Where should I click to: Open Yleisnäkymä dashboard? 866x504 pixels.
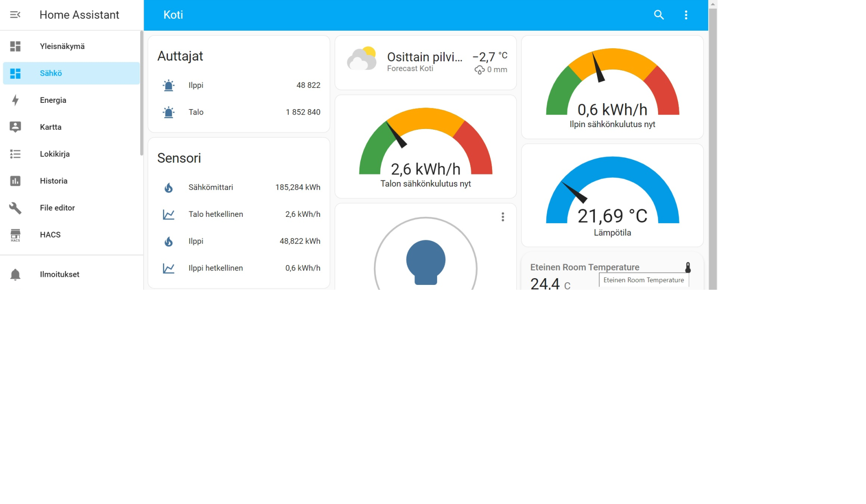62,46
